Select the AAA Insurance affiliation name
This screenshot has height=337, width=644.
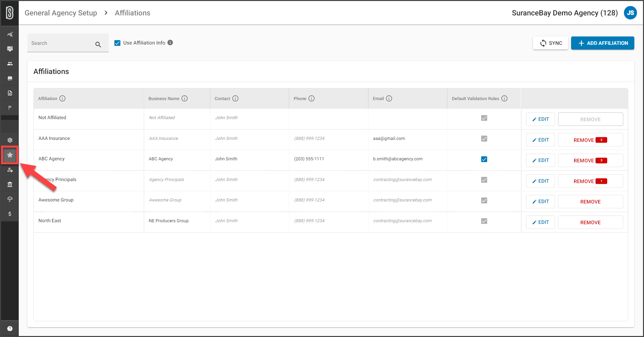click(54, 138)
